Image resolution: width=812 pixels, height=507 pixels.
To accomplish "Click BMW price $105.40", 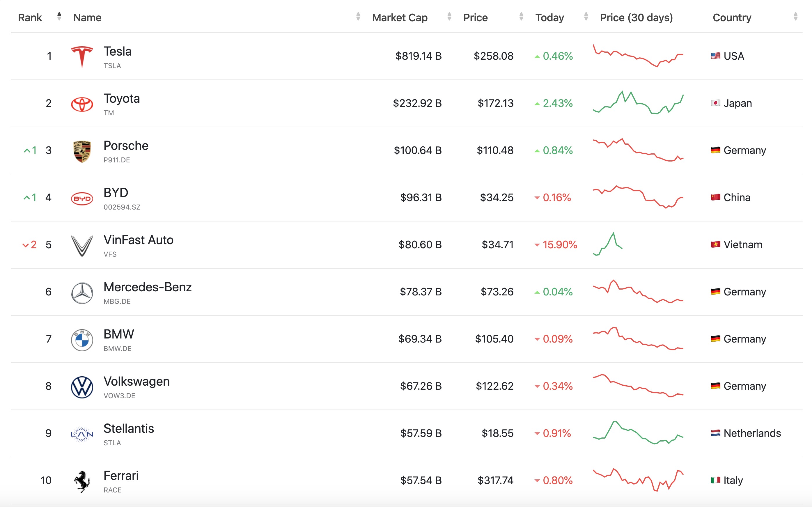I will [494, 339].
